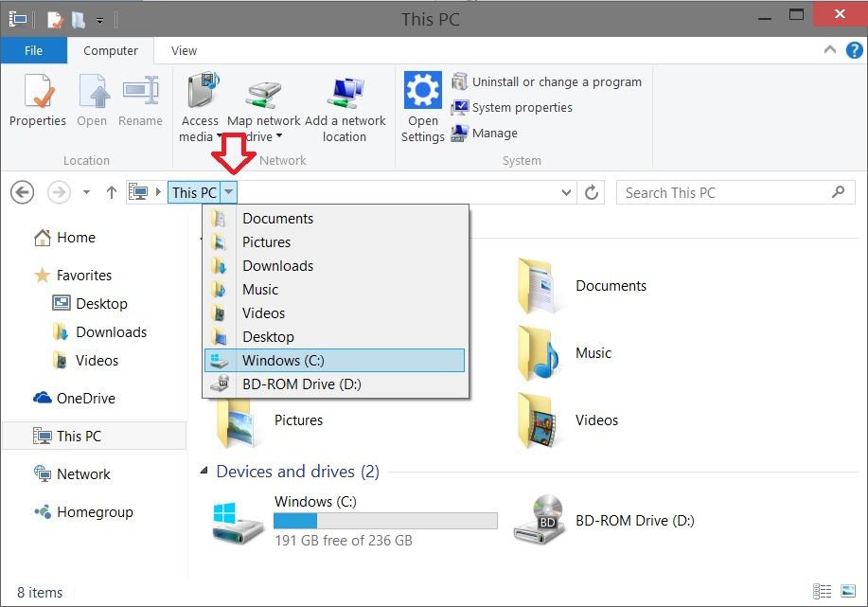This screenshot has height=607, width=868.
Task: Go up one level with Up arrow
Action: pos(111,192)
